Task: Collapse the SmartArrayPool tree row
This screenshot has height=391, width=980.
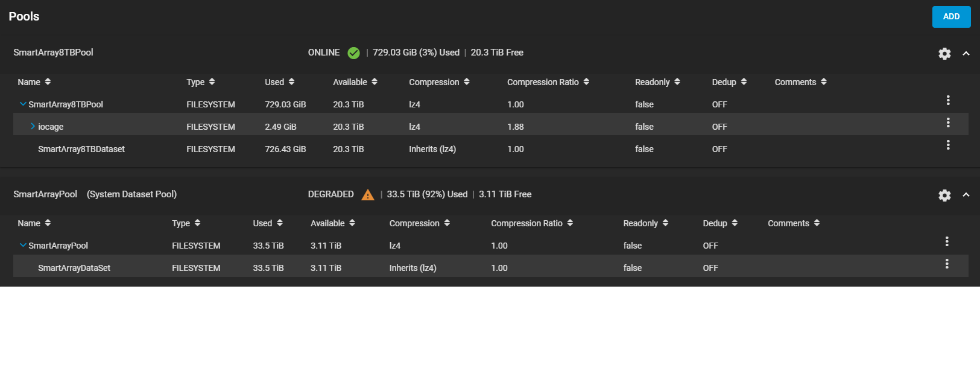Action: click(23, 246)
